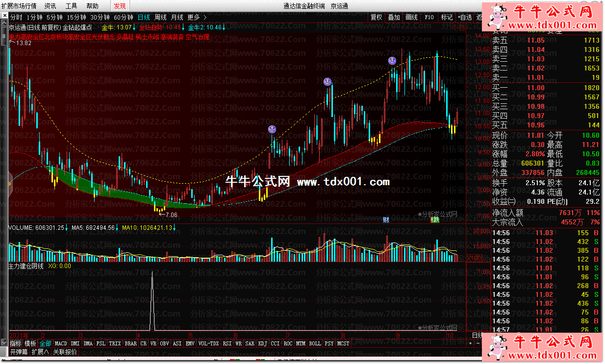605x364 pixels.
Task: Click the purple face marker near 10.50
Action: (272, 129)
